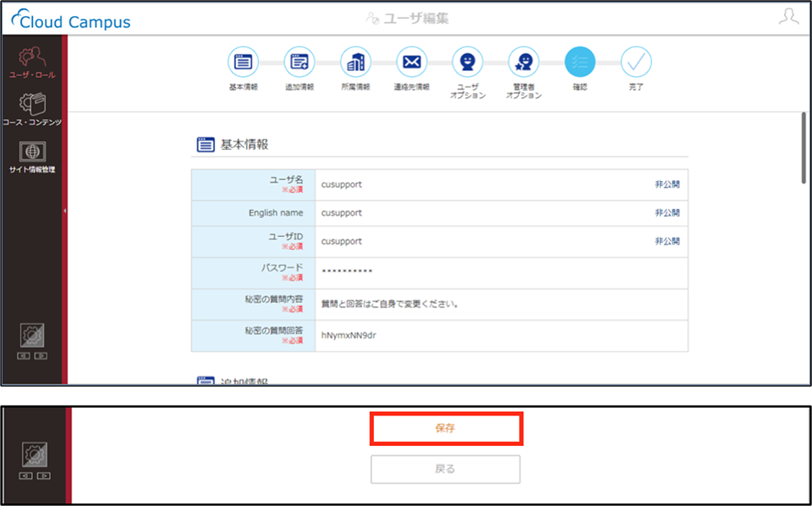Click the 戻る button
This screenshot has width=812, height=506.
point(446,470)
